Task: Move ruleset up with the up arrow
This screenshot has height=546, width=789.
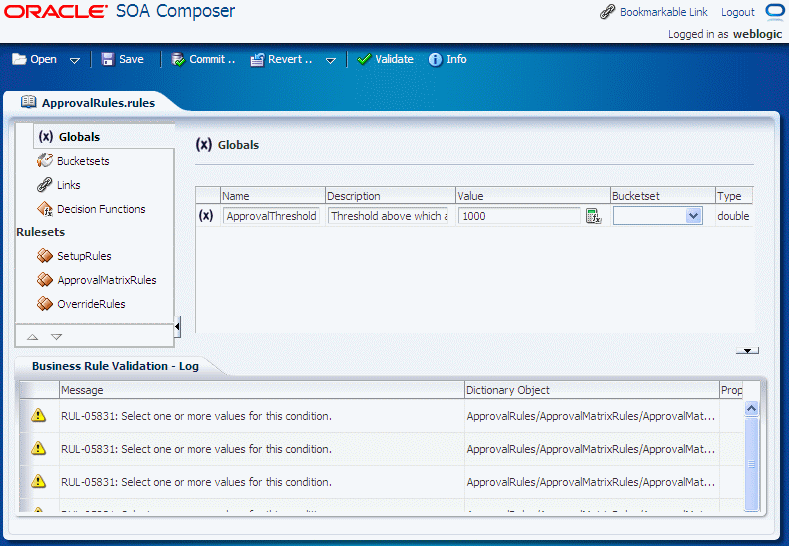Action: point(32,337)
